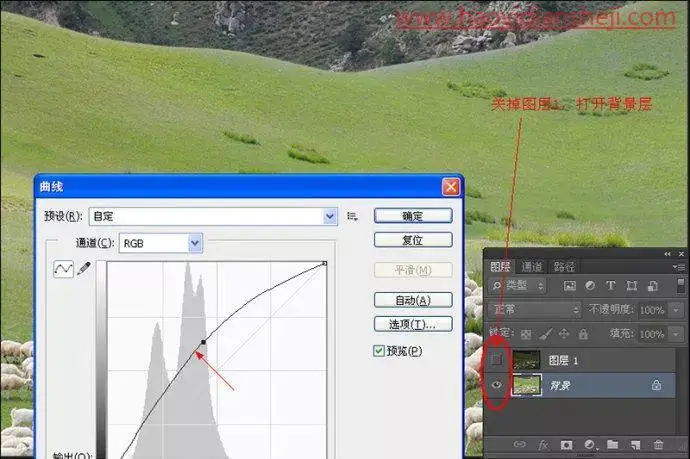Filter layers by smart object type
Image resolution: width=690 pixels, height=459 pixels.
653,286
